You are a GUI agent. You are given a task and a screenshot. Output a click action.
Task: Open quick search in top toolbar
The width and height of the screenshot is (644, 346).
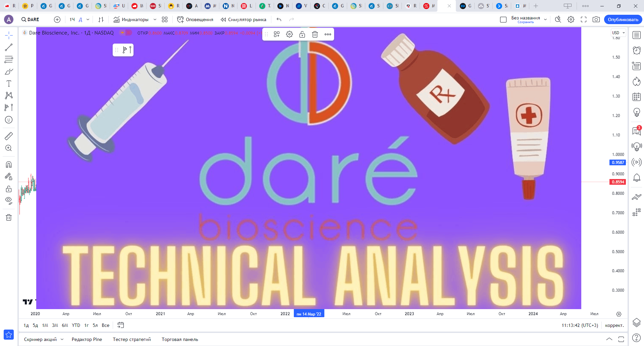coord(558,19)
